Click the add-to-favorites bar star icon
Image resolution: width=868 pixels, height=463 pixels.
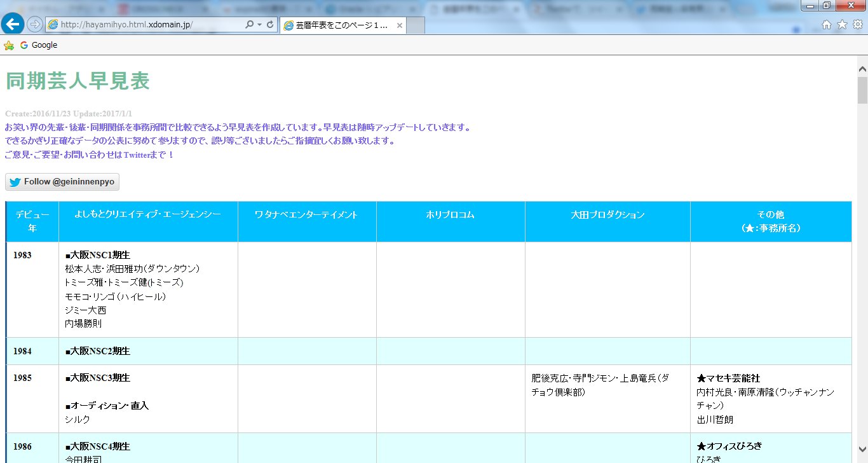9,45
